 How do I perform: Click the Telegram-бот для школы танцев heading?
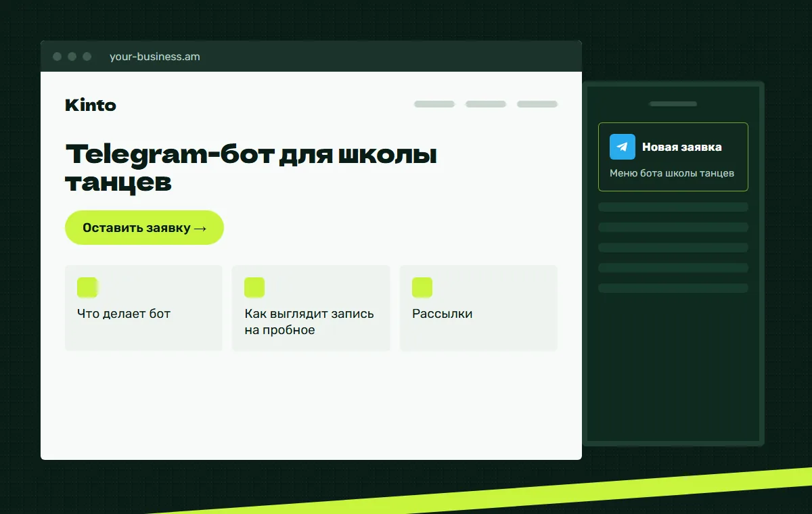point(251,168)
